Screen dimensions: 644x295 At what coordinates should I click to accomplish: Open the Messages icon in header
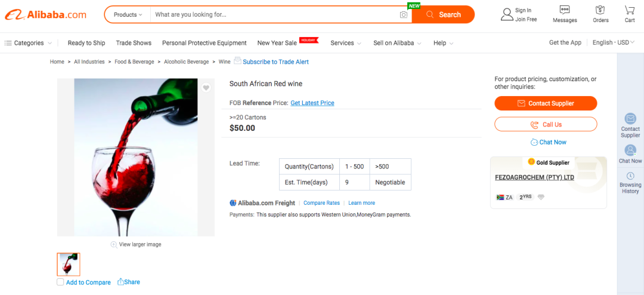[564, 11]
